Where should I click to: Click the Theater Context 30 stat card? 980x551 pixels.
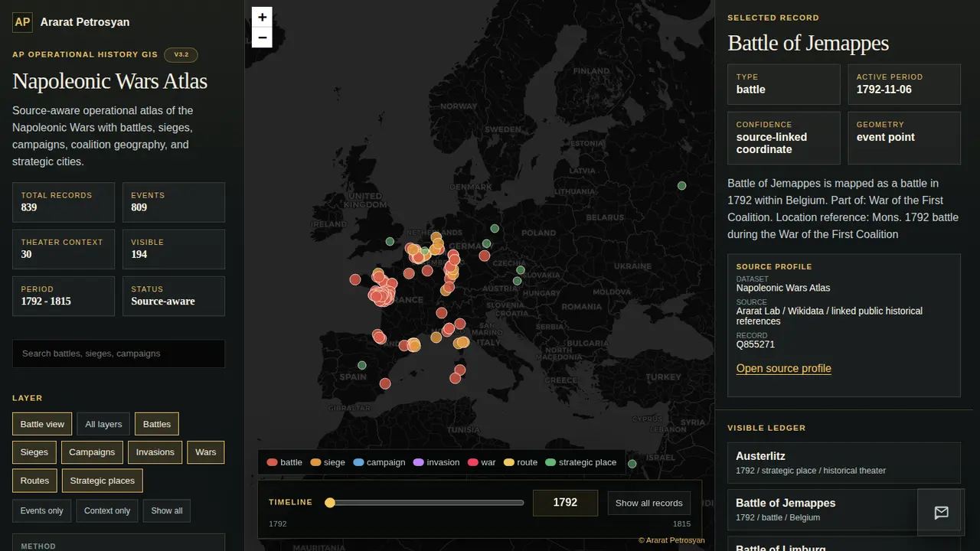(64, 249)
